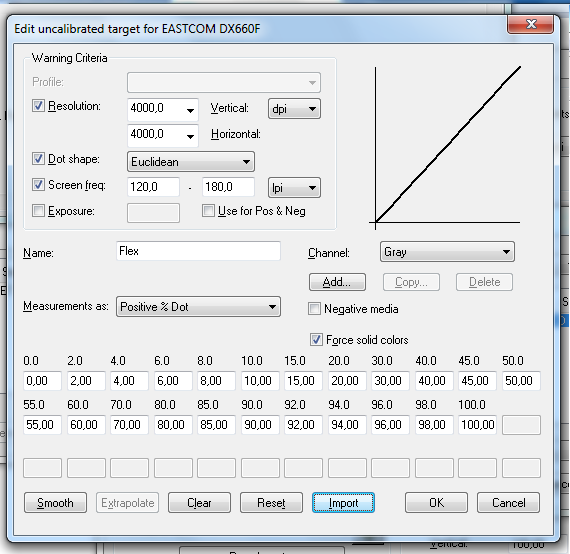Click the 8.0 measurement field

[x=216, y=381]
